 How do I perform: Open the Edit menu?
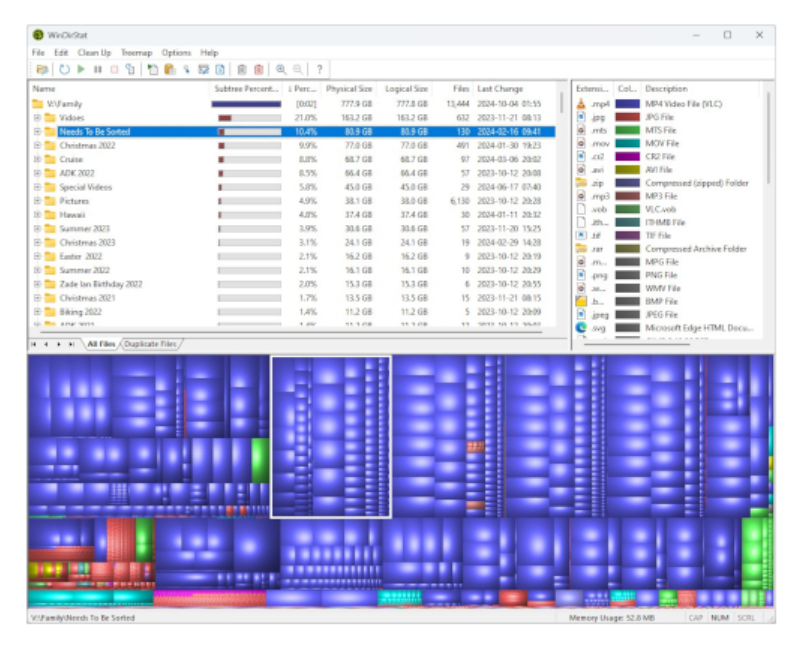(x=61, y=53)
